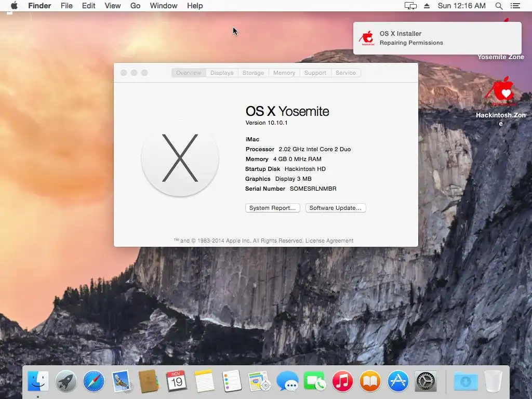This screenshot has width=532, height=399.
Task: Open iTunes music note icon
Action: 342,381
